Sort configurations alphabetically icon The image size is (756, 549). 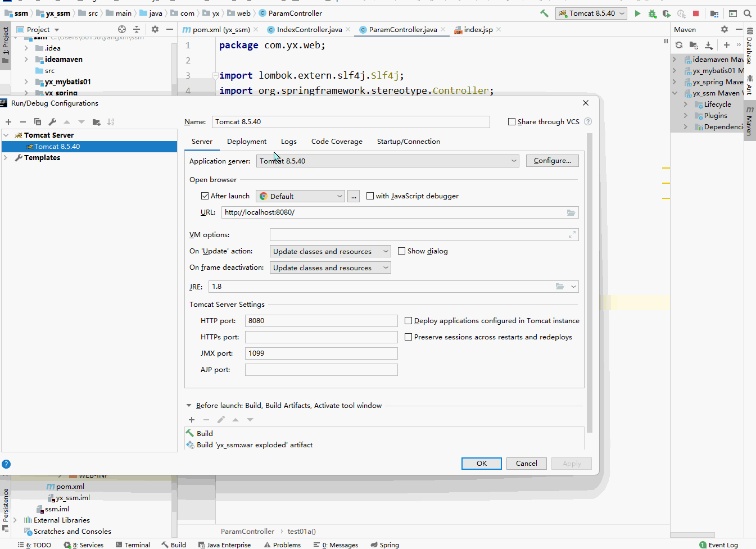(111, 122)
